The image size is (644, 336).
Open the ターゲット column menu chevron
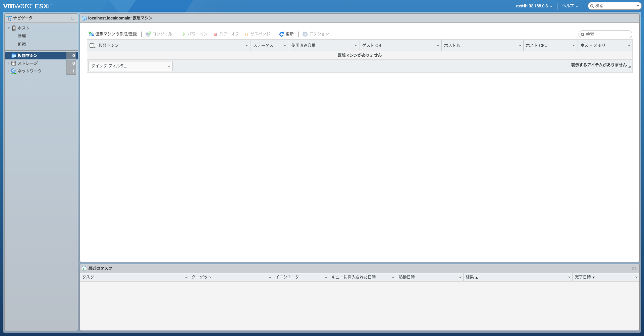pos(270,277)
